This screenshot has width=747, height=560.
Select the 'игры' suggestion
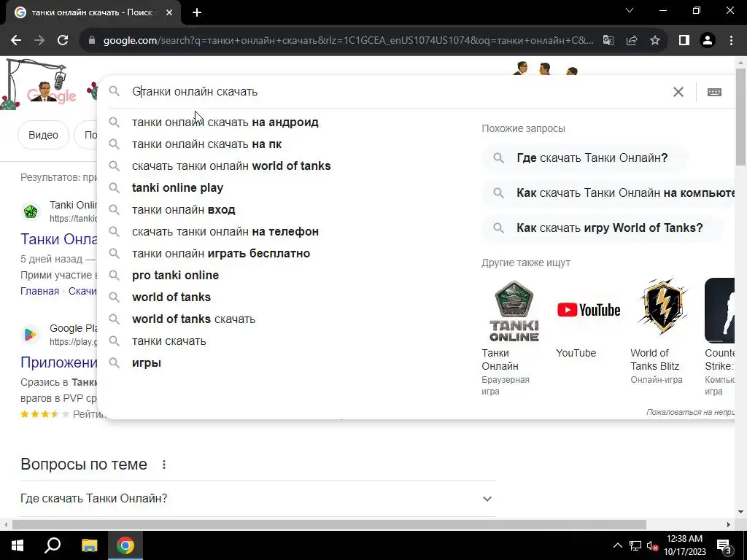[x=146, y=363]
